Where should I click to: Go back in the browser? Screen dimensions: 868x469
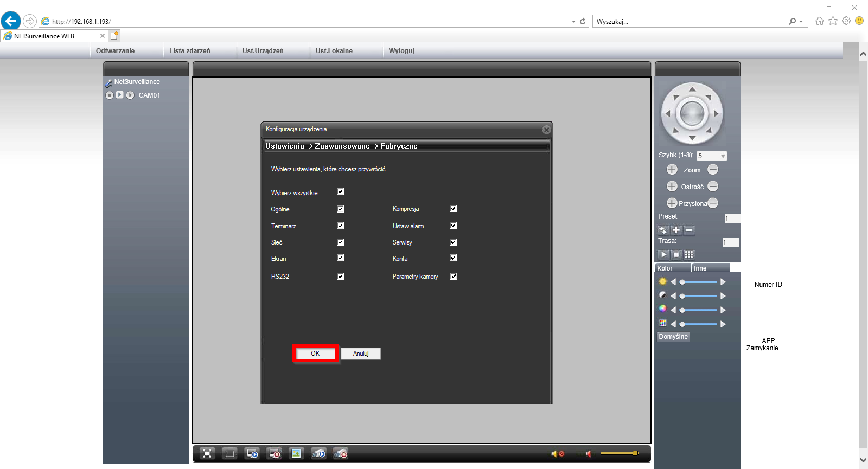coord(10,21)
